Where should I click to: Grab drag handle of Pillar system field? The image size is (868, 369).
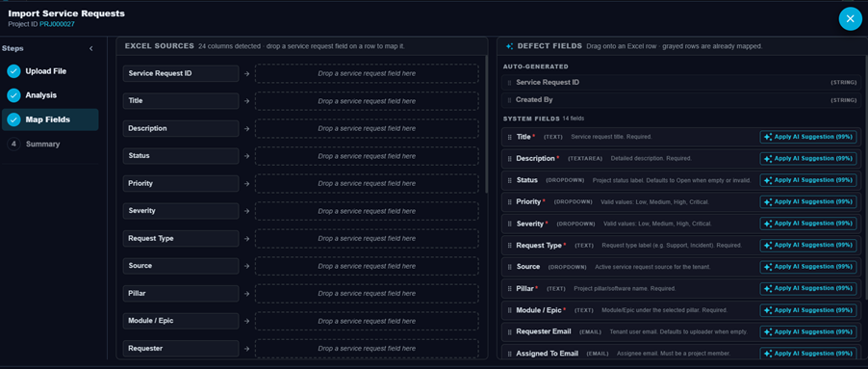[509, 289]
